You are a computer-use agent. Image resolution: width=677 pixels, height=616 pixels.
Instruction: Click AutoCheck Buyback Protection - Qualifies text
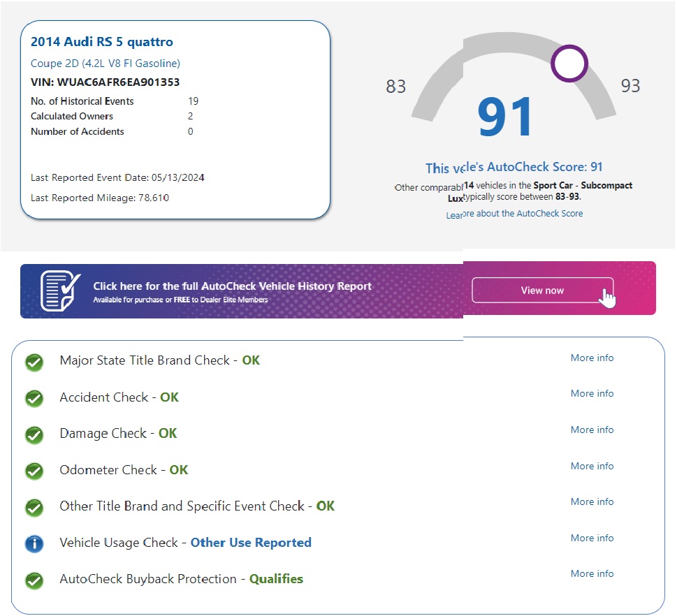[182, 579]
